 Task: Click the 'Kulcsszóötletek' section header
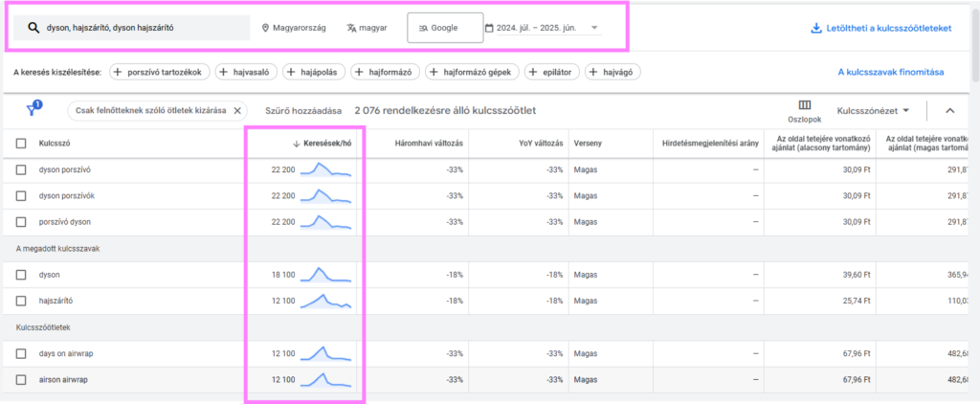tap(44, 327)
